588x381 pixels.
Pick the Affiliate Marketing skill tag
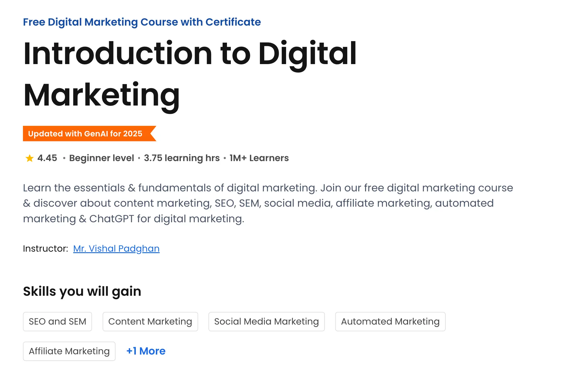[x=69, y=351]
